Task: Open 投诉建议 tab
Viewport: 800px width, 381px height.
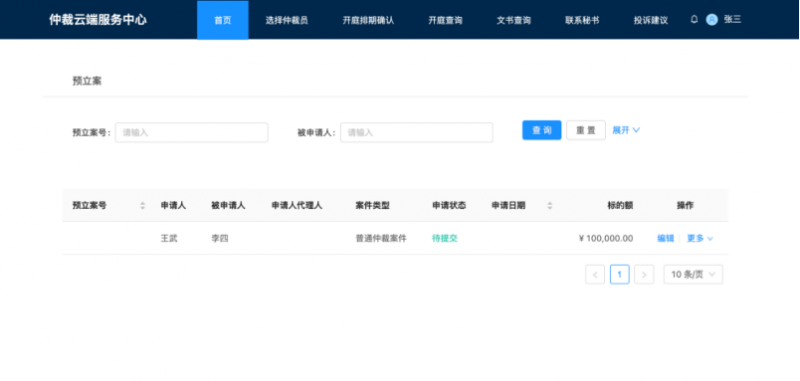Action: click(x=651, y=20)
